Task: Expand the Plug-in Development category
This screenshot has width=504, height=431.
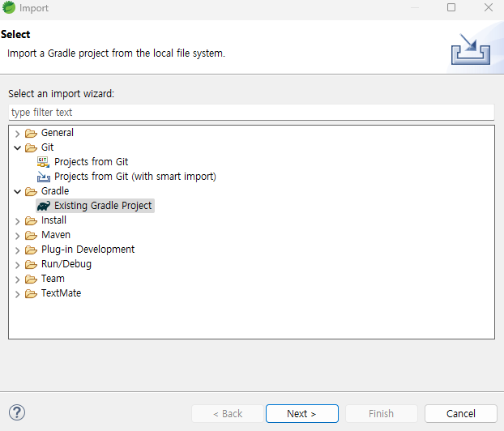Action: (17, 250)
